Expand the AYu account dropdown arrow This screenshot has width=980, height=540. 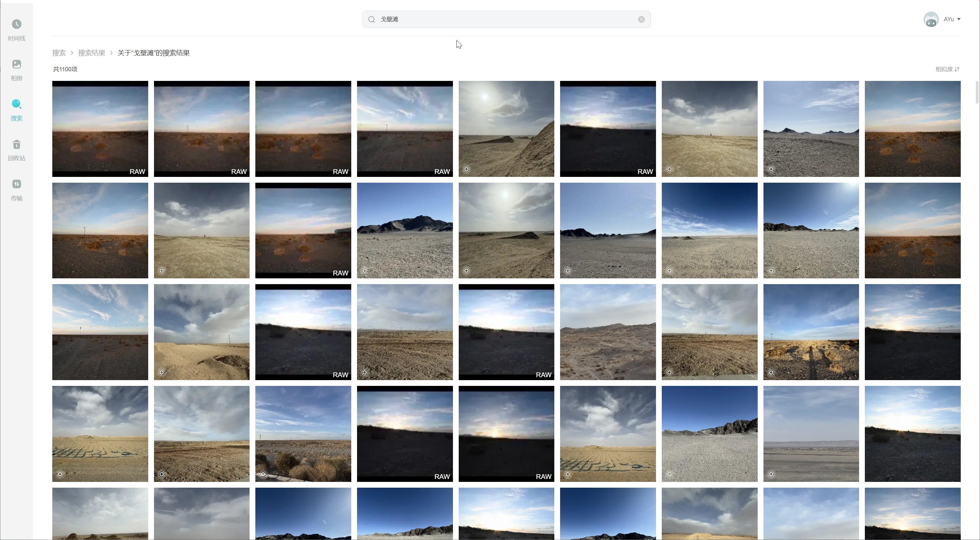click(959, 19)
